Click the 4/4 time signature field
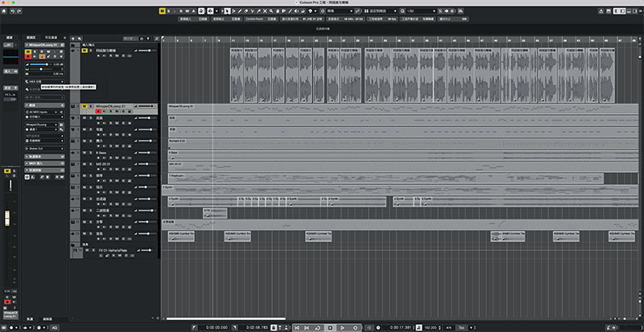 click(x=448, y=327)
